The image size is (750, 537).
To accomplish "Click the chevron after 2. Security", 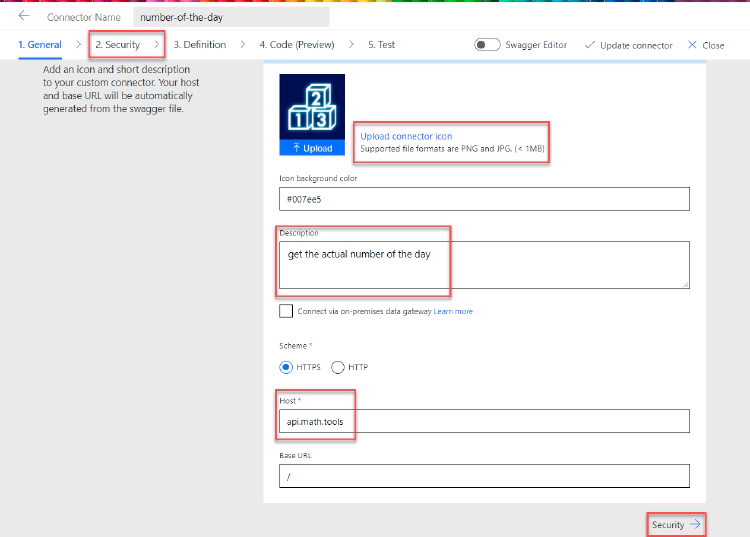I will [156, 44].
